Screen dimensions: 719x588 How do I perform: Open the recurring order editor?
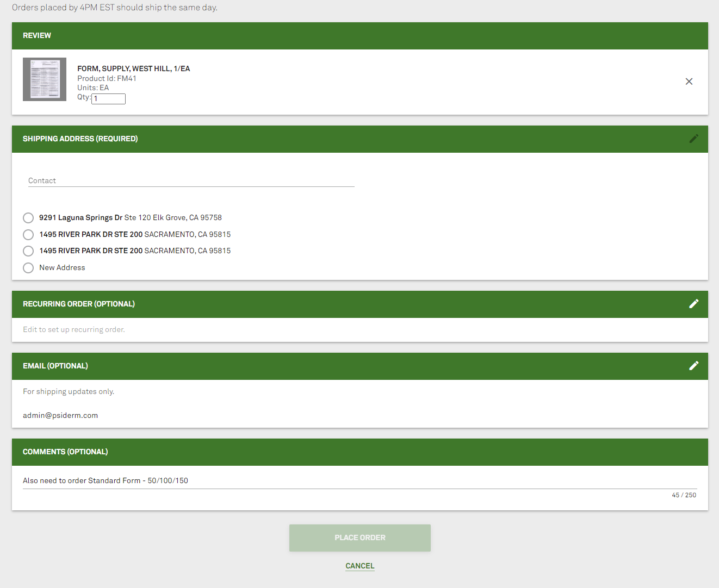694,303
